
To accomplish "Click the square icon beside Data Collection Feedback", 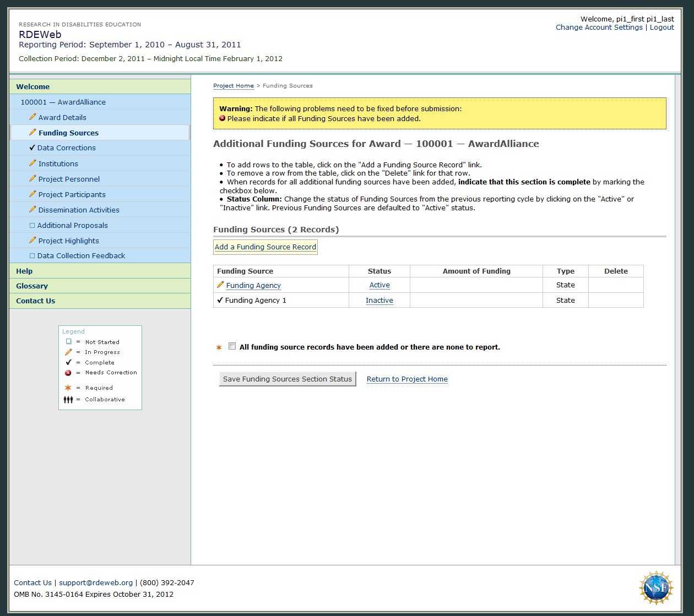I will coord(32,255).
